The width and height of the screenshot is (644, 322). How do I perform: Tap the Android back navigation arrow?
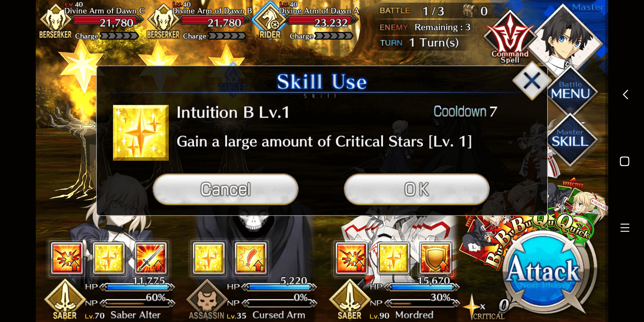[x=625, y=95]
